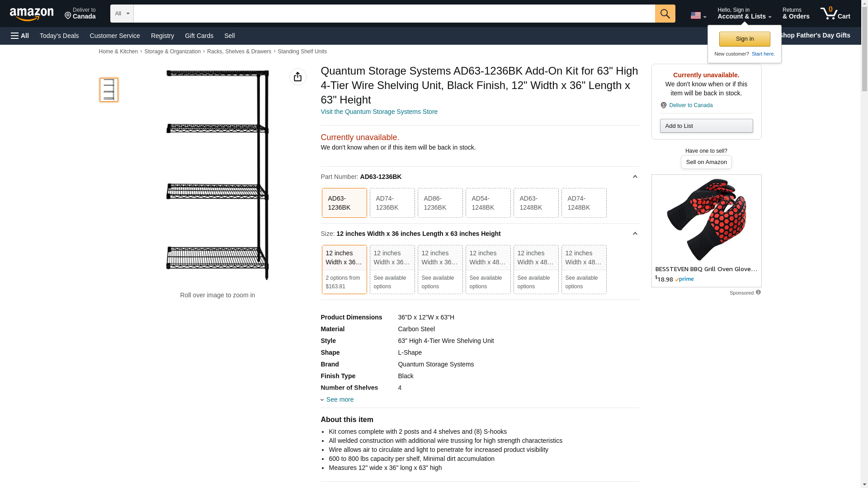This screenshot has width=868, height=488.
Task: Open Today's Deals in navigation bar
Action: click(59, 36)
